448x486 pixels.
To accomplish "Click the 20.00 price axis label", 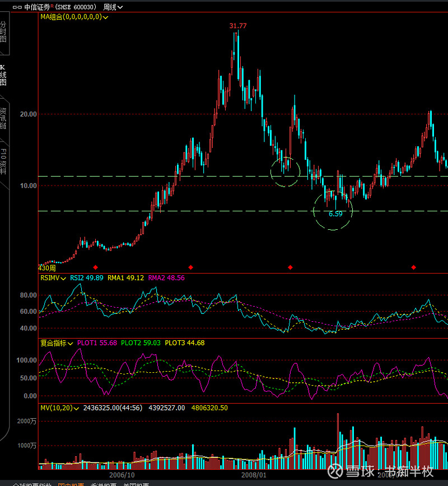I will pos(29,114).
